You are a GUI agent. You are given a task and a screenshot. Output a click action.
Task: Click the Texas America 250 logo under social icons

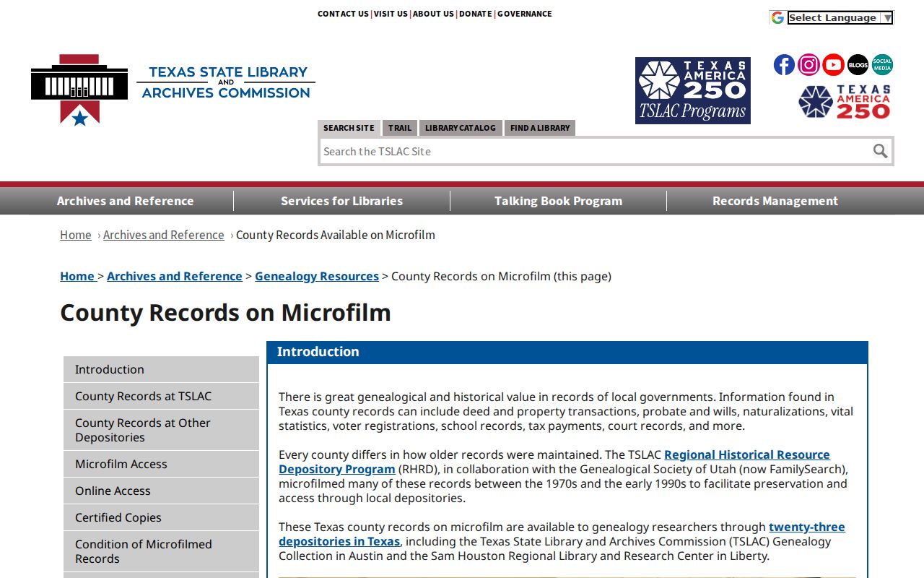click(845, 102)
